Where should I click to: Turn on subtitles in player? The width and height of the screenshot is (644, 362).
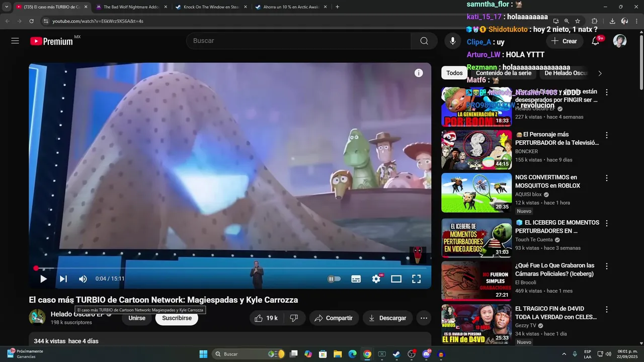tap(356, 279)
